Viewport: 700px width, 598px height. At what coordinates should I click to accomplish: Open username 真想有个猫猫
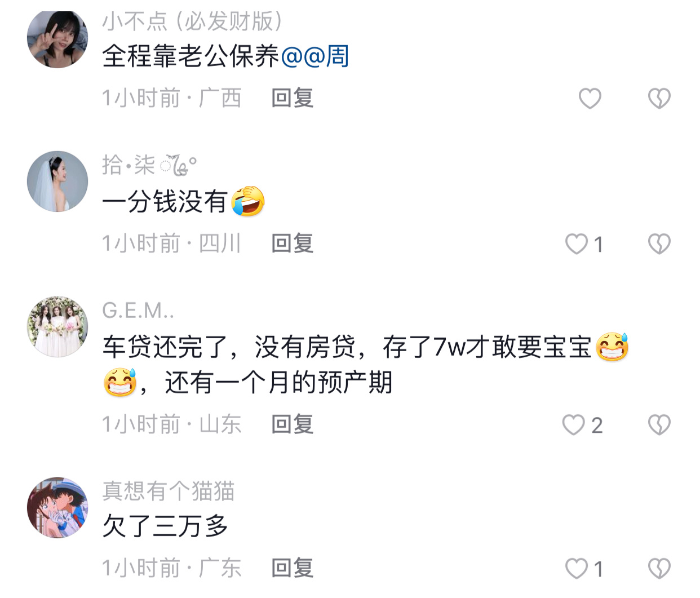pyautogui.click(x=169, y=491)
